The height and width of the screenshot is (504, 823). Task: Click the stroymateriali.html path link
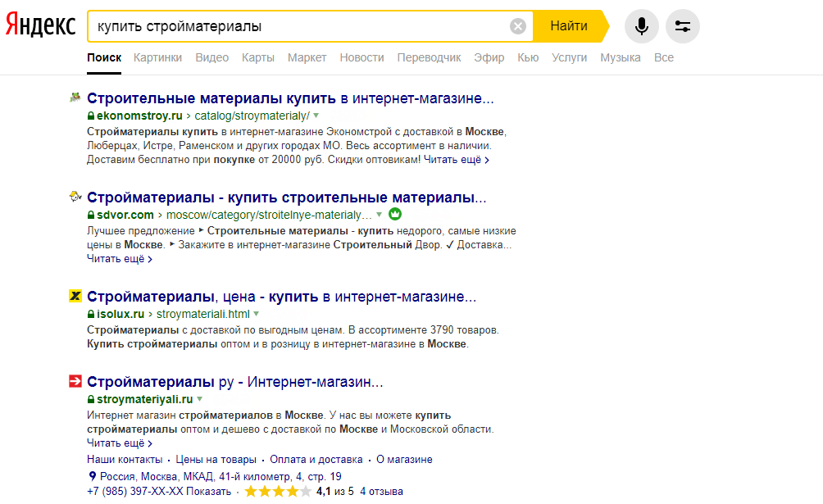click(x=203, y=314)
